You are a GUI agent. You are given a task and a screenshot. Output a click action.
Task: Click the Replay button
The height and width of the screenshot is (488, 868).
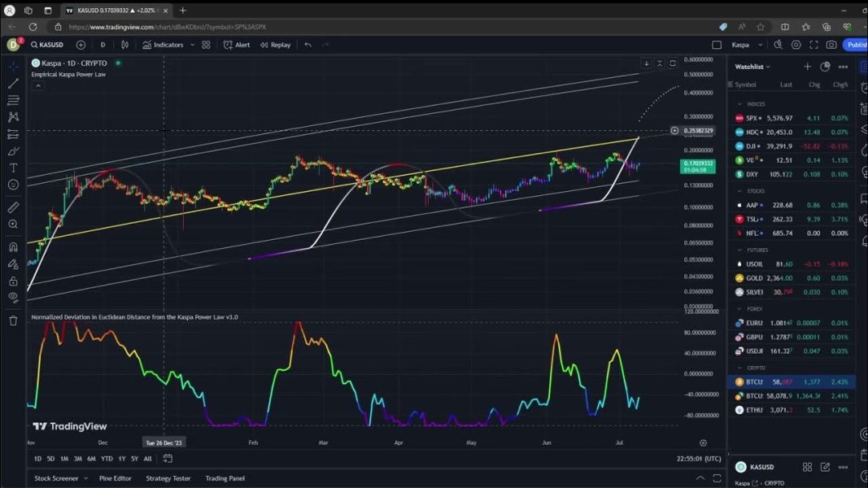[275, 45]
